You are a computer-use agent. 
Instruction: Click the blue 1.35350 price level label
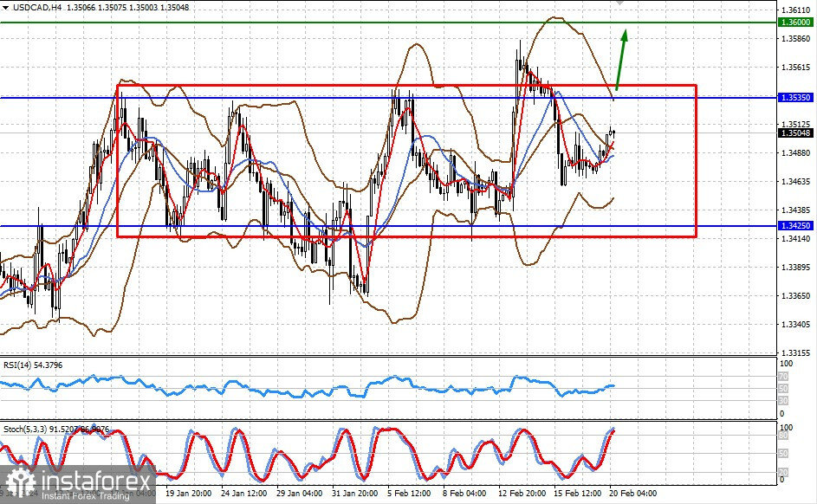coord(795,97)
